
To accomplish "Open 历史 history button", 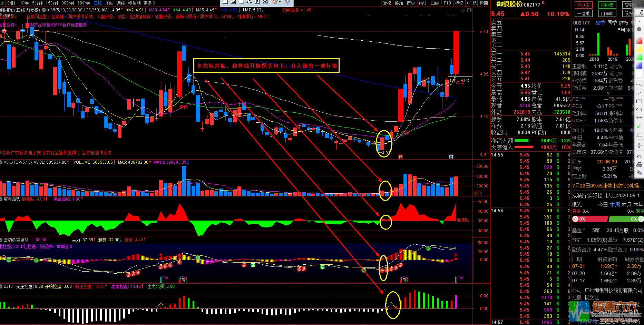I will [411, 3].
